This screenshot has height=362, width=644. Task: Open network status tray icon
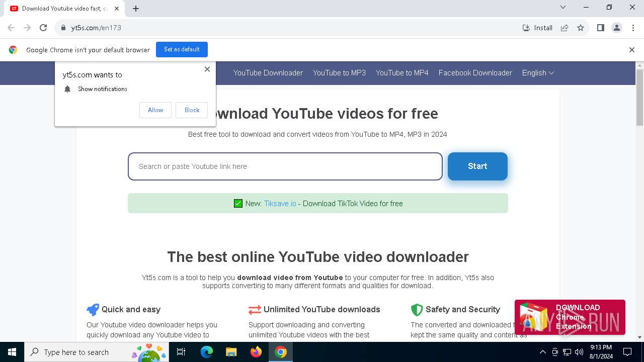coord(567,352)
